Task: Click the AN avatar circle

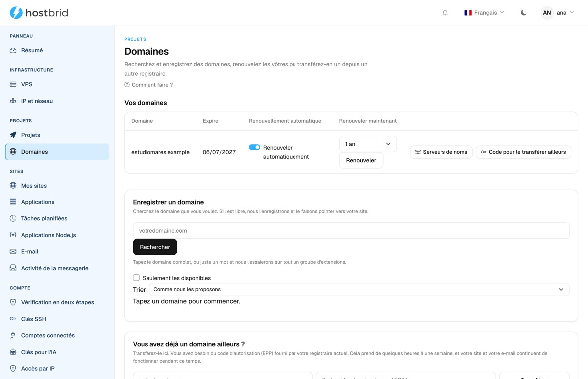Action: click(x=547, y=13)
